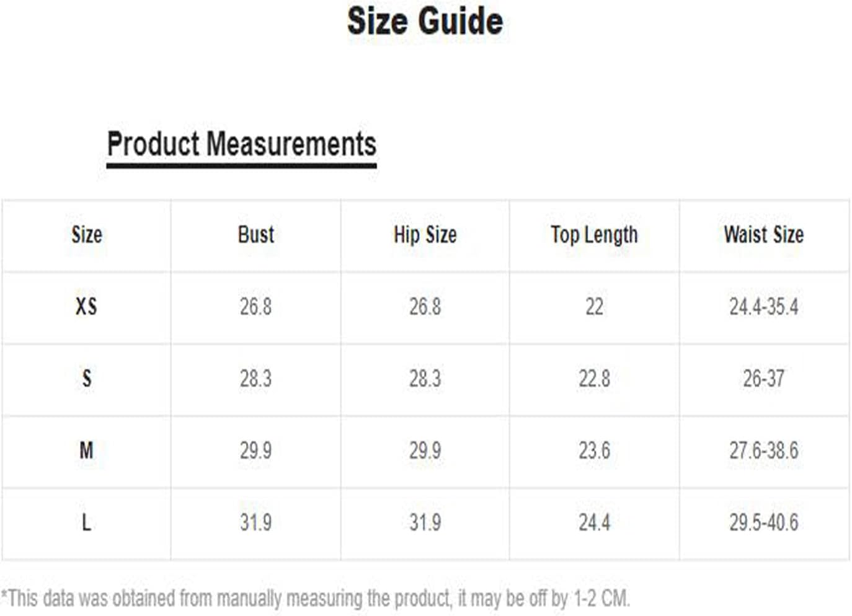Click the Bust column header

[x=255, y=235]
